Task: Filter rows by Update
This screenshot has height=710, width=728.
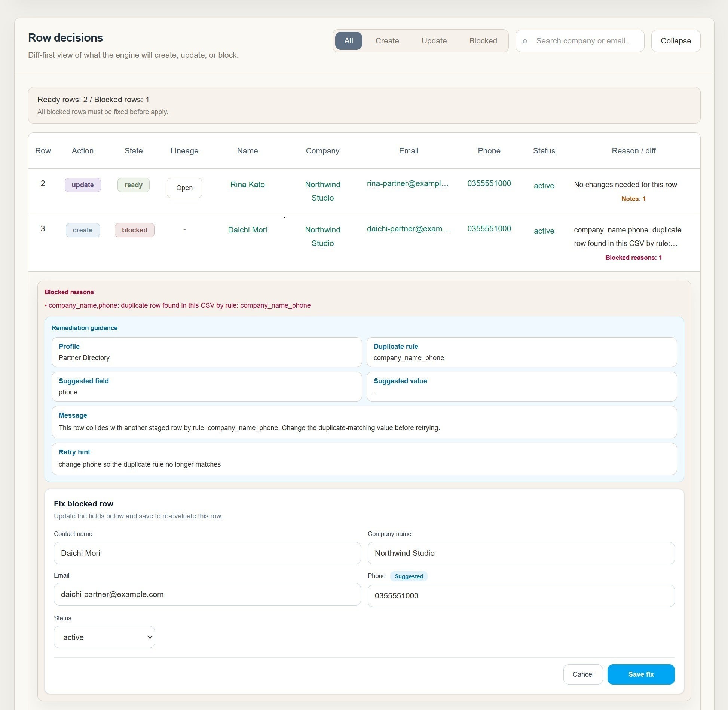Action: click(x=434, y=41)
